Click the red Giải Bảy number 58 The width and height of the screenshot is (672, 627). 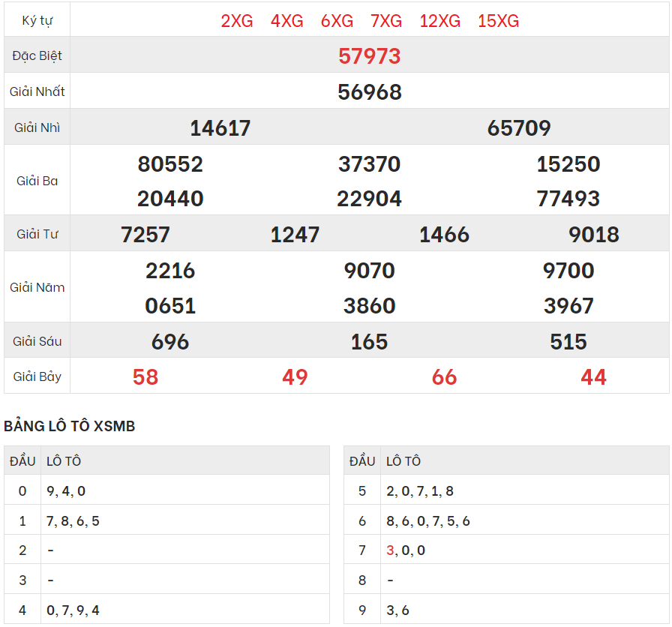[x=145, y=377]
